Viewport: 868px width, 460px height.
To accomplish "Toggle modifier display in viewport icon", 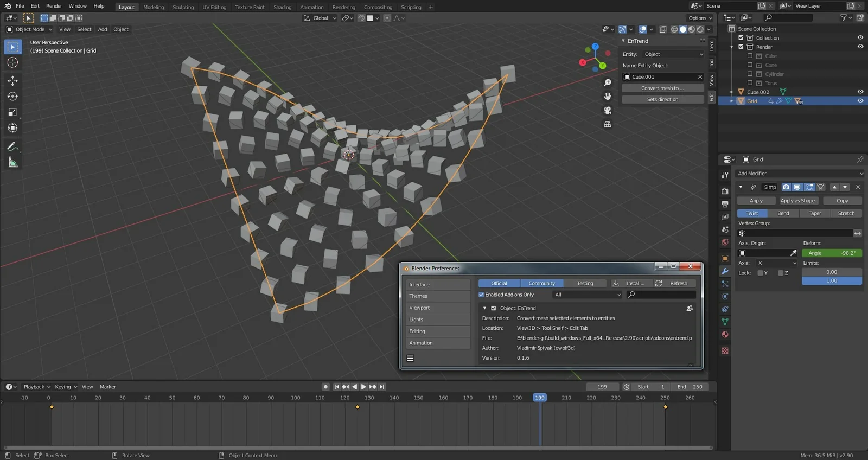I will 797,187.
